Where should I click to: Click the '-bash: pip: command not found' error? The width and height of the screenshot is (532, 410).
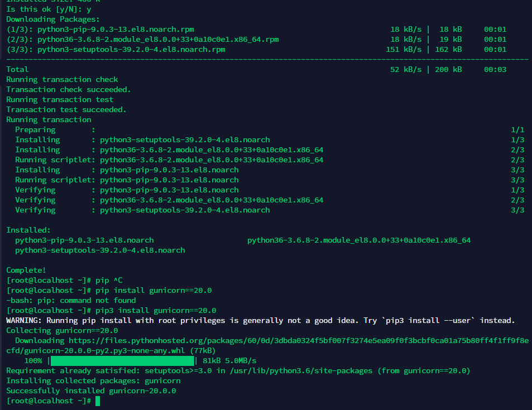[71, 301]
